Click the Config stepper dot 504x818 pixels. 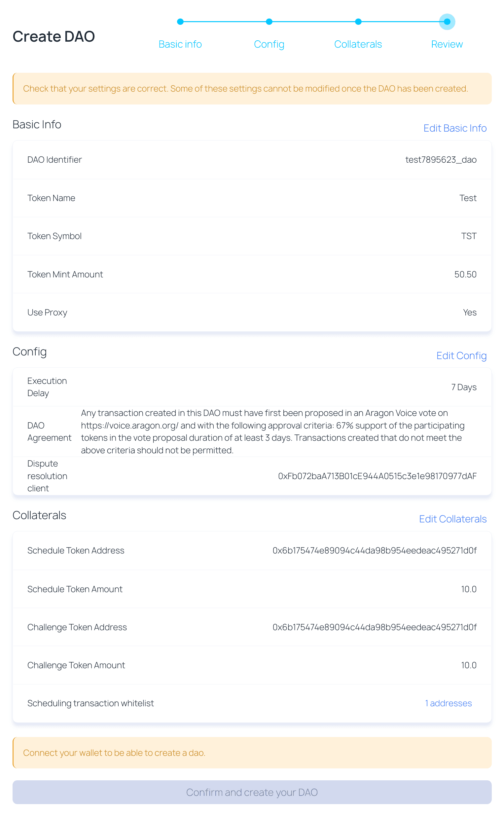click(269, 22)
